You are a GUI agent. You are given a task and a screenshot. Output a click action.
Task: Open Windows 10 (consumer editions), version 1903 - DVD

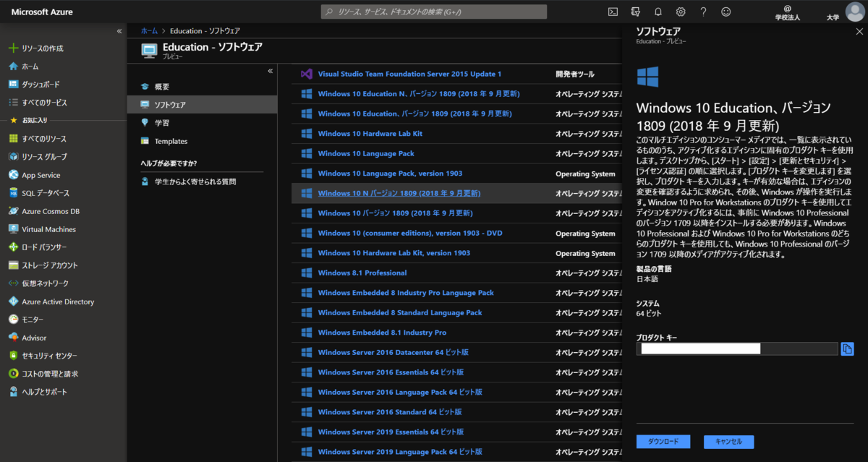410,234
